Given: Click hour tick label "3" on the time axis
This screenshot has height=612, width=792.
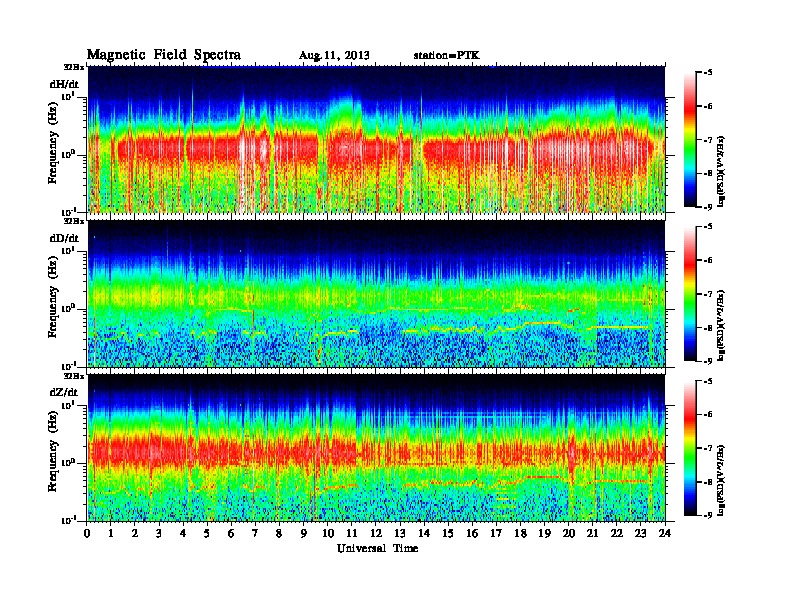Looking at the screenshot, I should 160,534.
